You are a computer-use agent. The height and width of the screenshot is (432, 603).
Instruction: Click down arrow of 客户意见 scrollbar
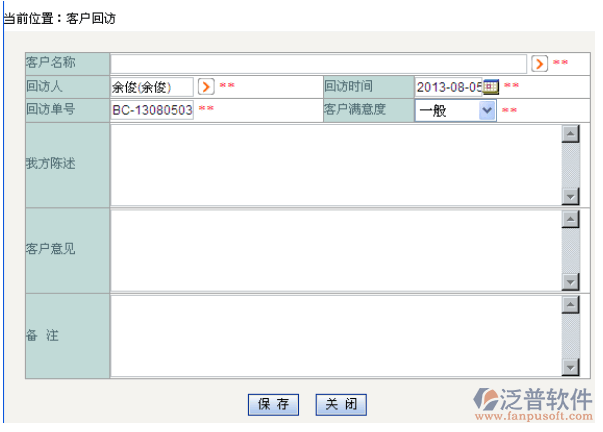point(570,282)
